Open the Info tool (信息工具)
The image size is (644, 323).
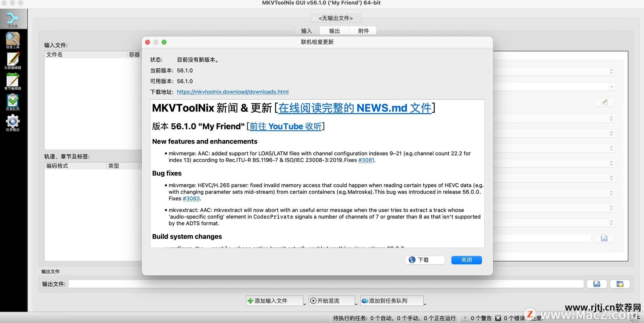coord(13,40)
